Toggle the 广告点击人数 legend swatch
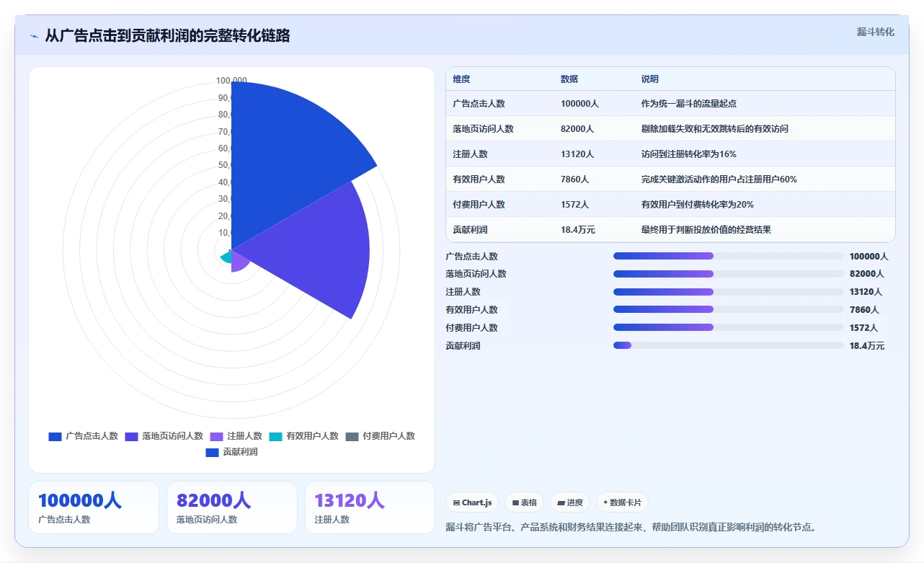 click(x=55, y=436)
